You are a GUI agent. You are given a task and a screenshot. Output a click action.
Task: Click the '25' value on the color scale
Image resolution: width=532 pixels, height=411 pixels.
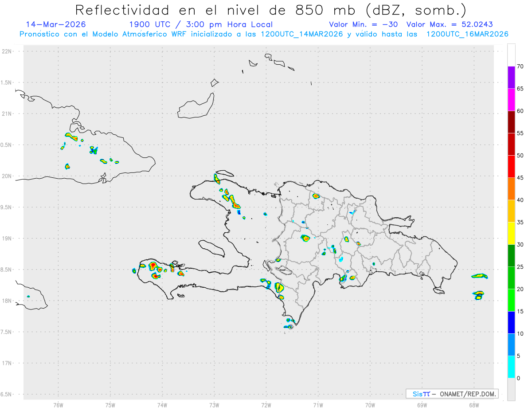[x=520, y=267]
